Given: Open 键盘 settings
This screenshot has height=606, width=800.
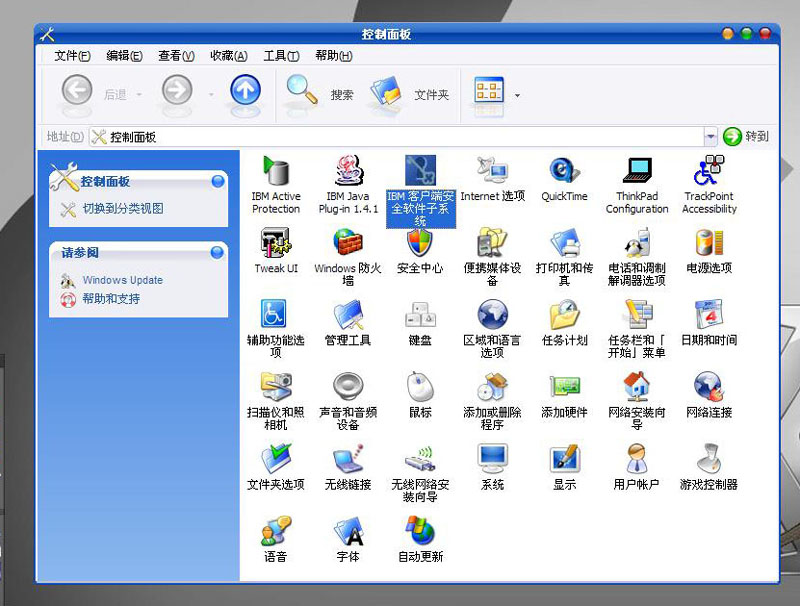Looking at the screenshot, I should pos(420,323).
